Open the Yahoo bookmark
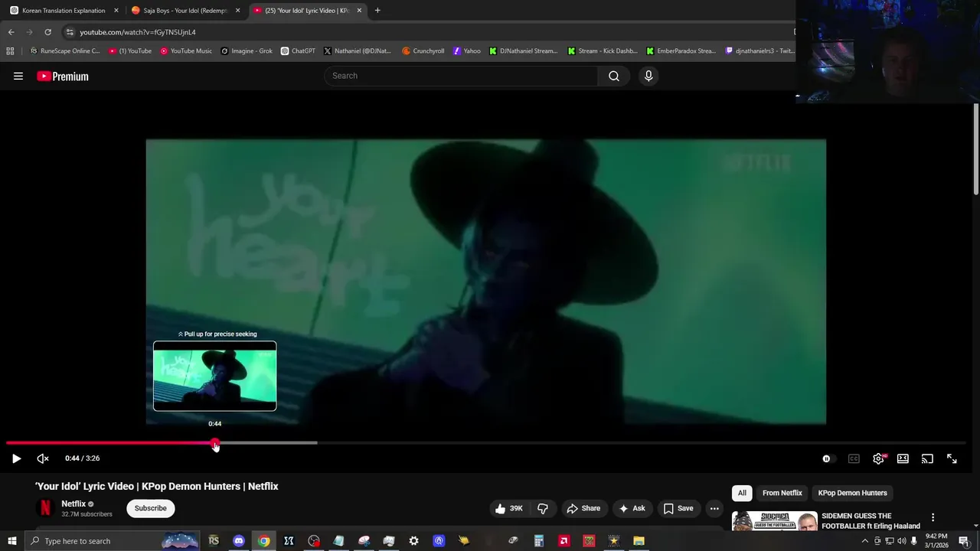 (x=466, y=51)
